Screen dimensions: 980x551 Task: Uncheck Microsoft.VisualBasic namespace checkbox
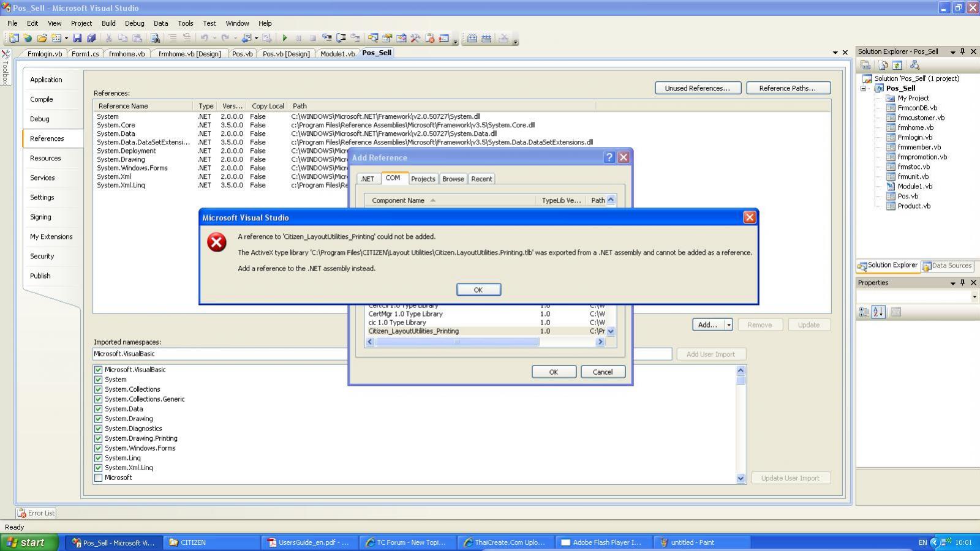98,370
